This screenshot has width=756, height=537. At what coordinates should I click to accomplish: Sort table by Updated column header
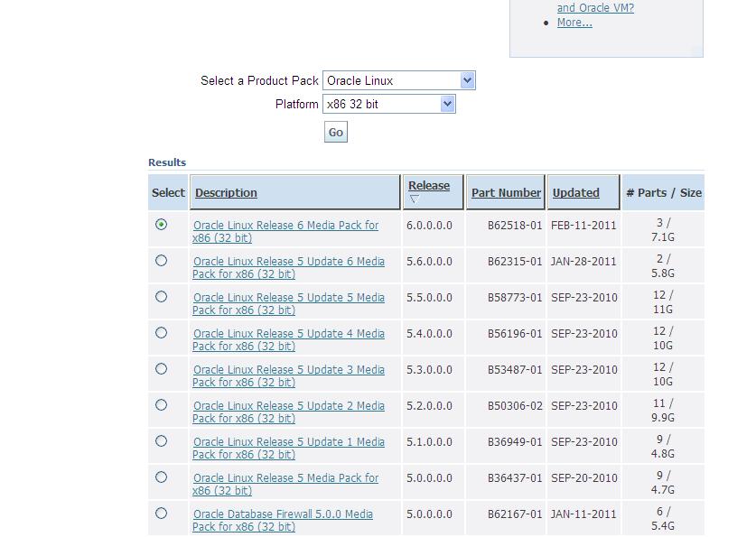coord(575,192)
